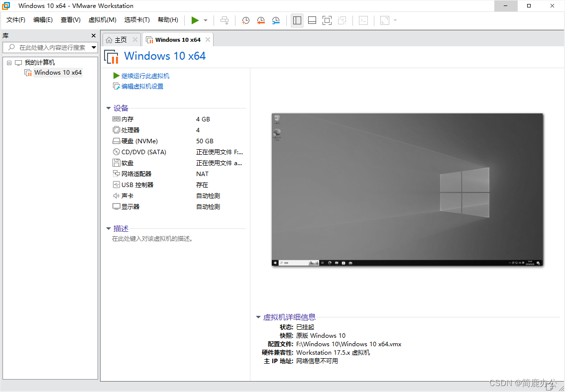Close the 库 library panel

(x=94, y=36)
